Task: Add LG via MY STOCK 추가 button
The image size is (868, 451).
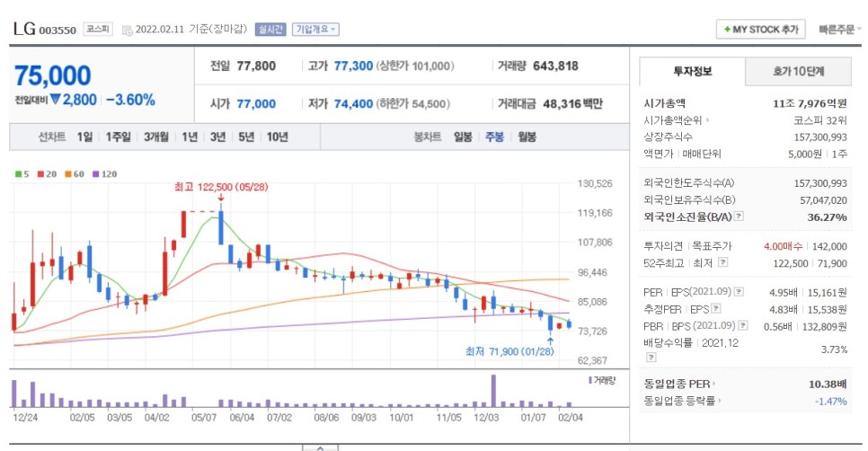Action: tap(760, 30)
